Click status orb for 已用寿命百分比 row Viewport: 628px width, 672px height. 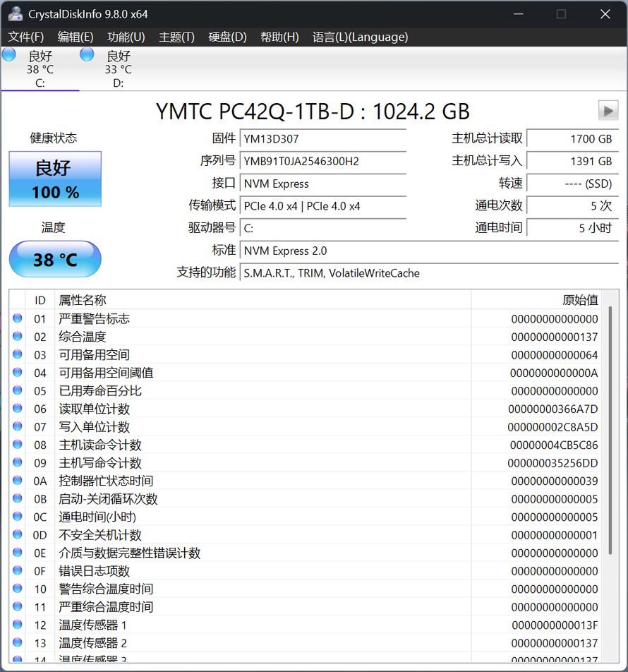[17, 390]
